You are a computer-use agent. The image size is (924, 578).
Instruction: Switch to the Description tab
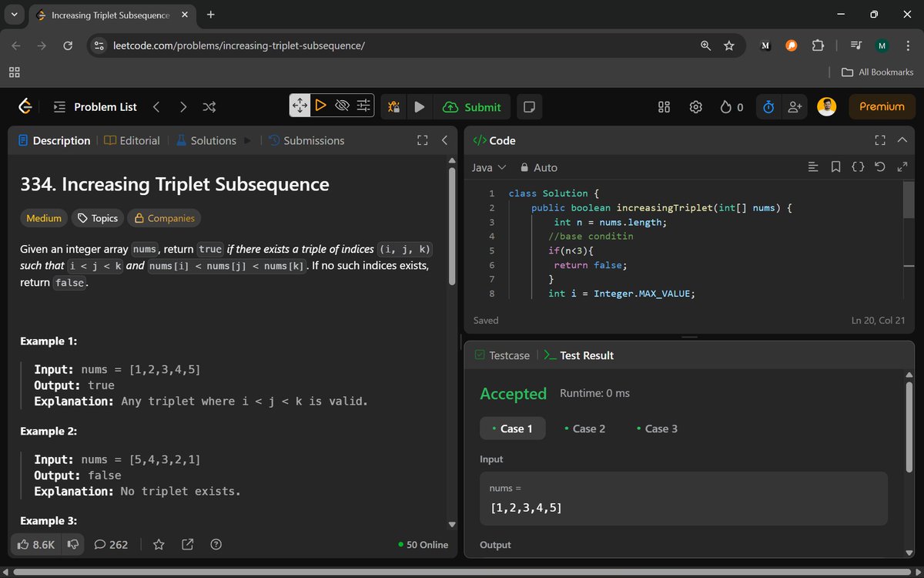[54, 140]
